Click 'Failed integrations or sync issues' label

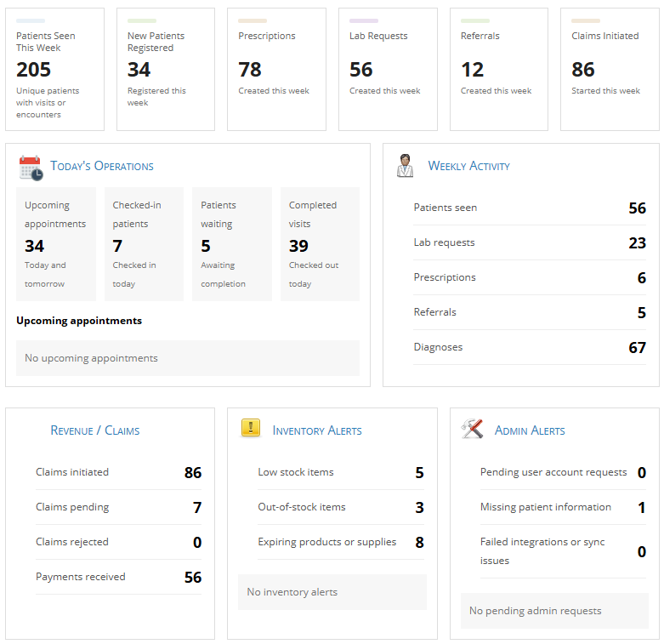542,551
